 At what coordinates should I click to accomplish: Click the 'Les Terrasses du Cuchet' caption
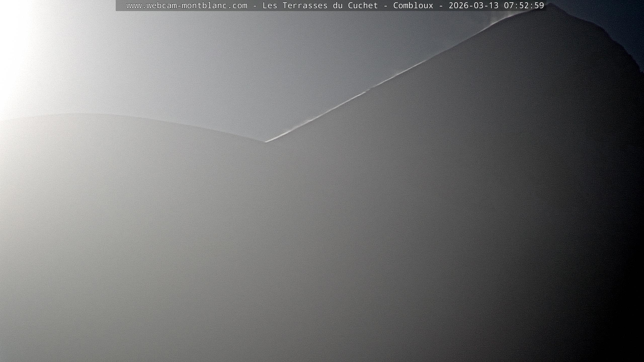click(x=320, y=6)
